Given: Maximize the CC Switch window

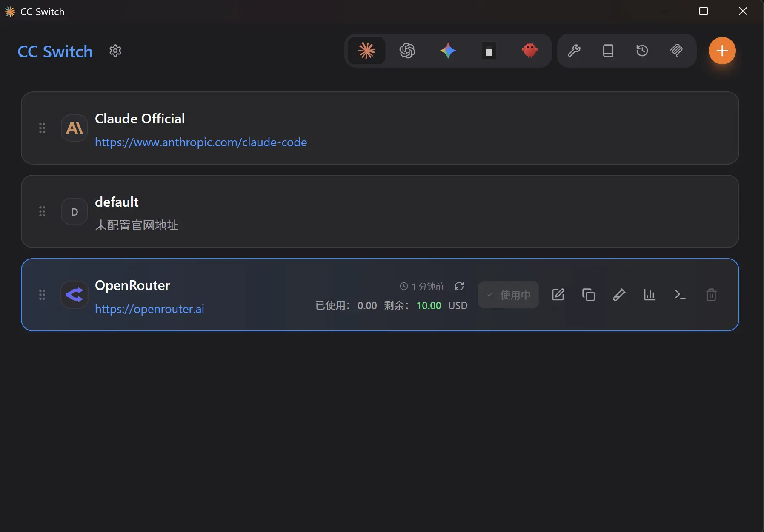Looking at the screenshot, I should (x=704, y=11).
